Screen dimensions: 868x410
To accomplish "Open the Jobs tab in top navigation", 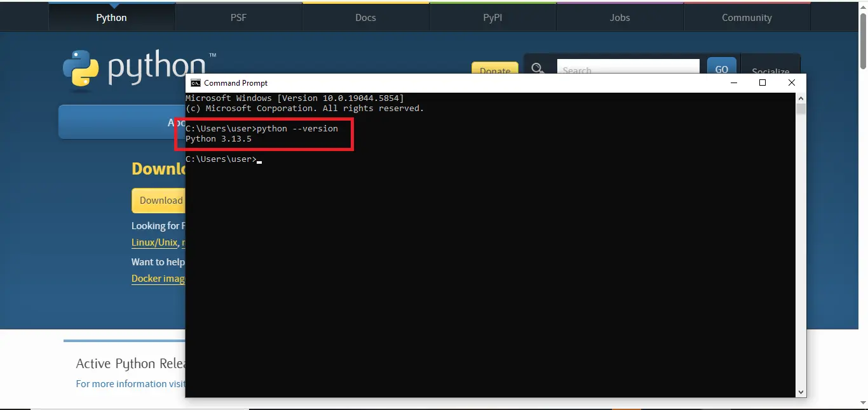I will (620, 18).
